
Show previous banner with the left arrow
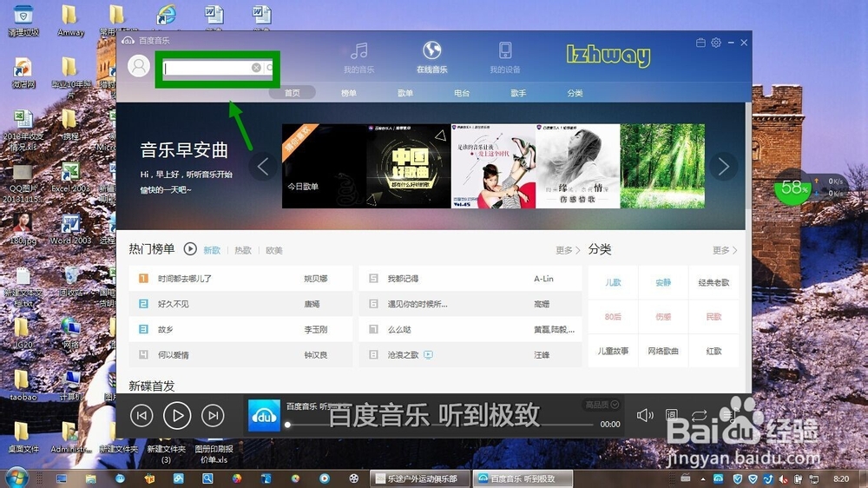(263, 166)
